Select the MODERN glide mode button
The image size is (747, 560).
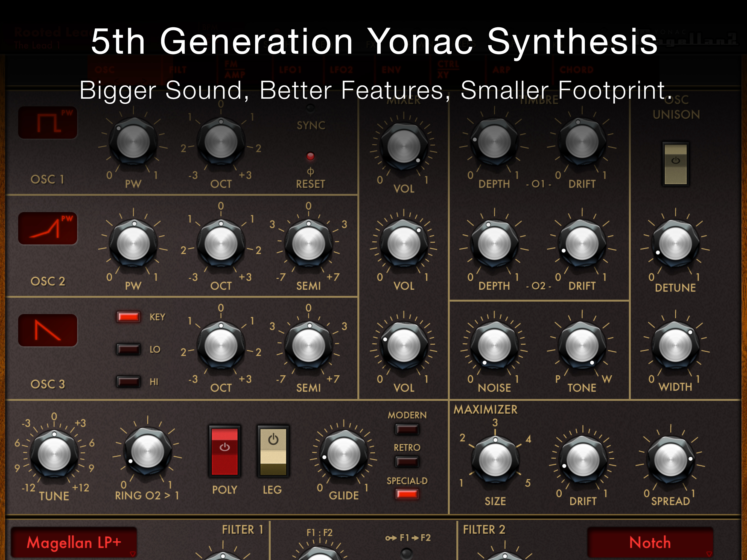pos(407,429)
